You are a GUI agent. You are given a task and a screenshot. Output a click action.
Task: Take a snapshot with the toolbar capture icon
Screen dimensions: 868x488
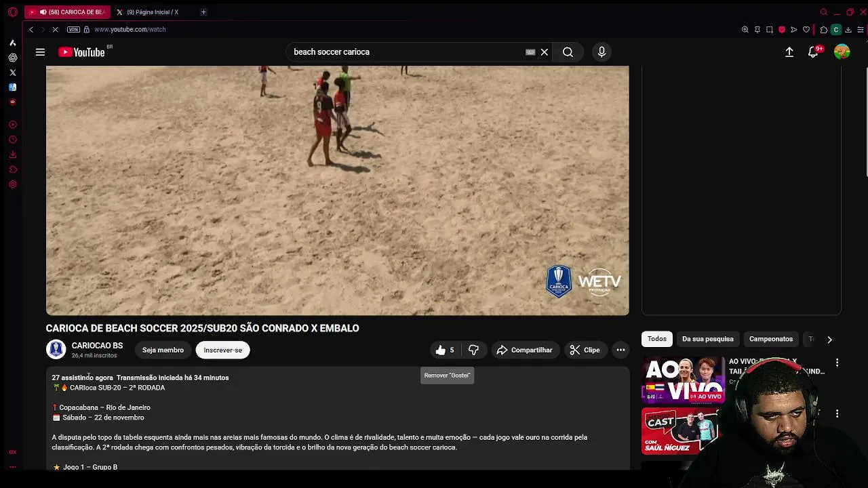point(769,29)
